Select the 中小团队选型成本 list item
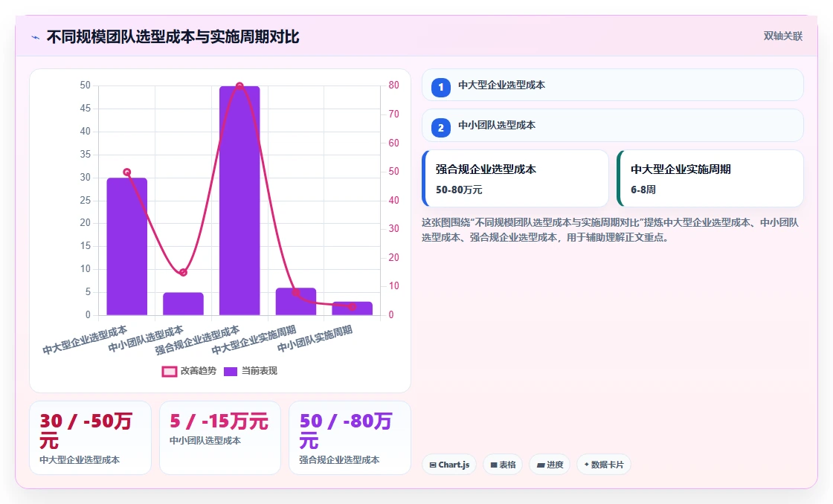833x504 pixels. (x=613, y=126)
